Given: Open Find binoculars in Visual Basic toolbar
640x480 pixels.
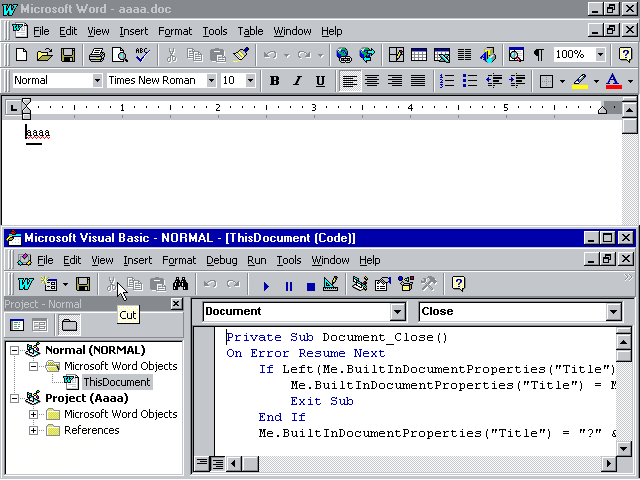Looking at the screenshot, I should tap(180, 284).
